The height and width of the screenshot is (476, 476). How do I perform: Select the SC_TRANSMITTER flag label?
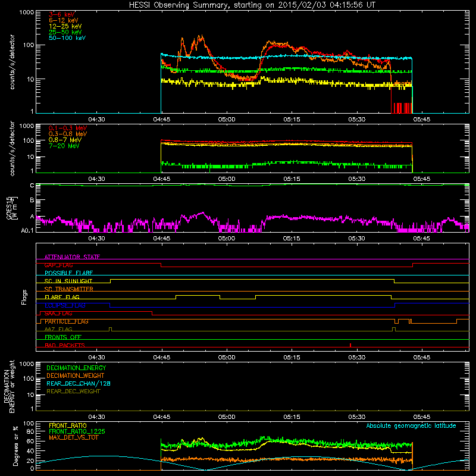[x=69, y=289]
